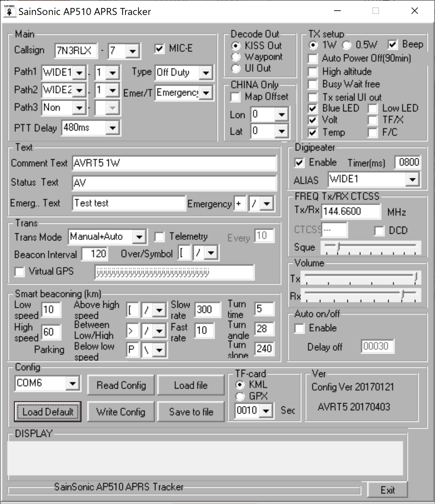Enable the Telemetry checkbox
The image size is (435, 504).
click(160, 237)
